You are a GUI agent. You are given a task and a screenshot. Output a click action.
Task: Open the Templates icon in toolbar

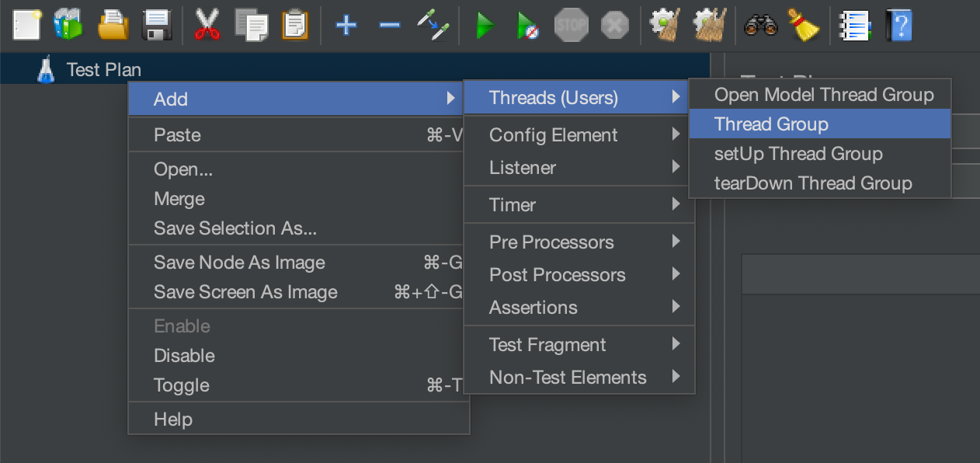68,26
